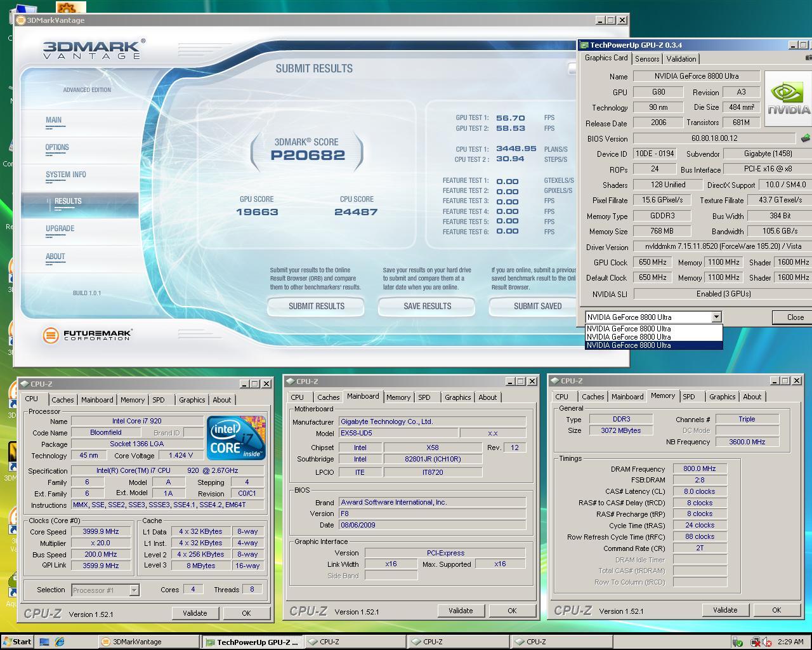
Task: Click the taskbar clock showing 2:29 AM
Action: tap(790, 642)
